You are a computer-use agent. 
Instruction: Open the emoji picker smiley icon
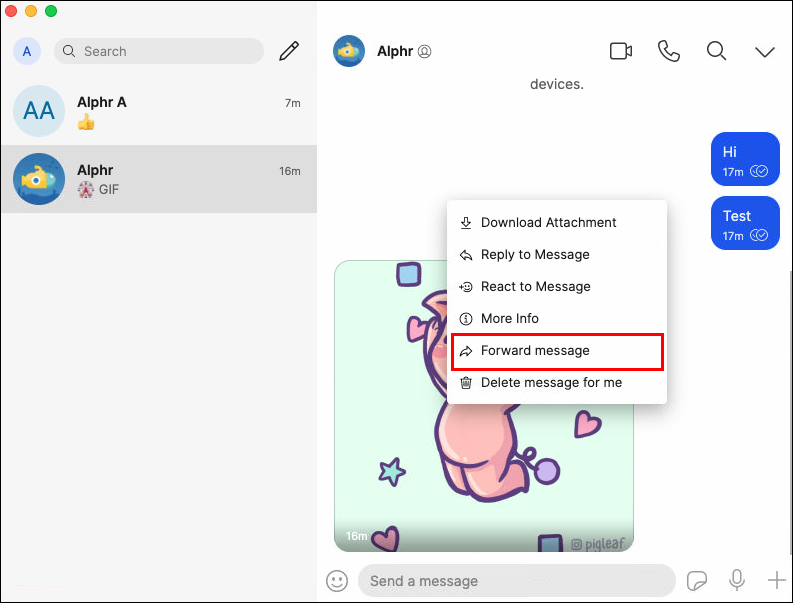(x=337, y=581)
